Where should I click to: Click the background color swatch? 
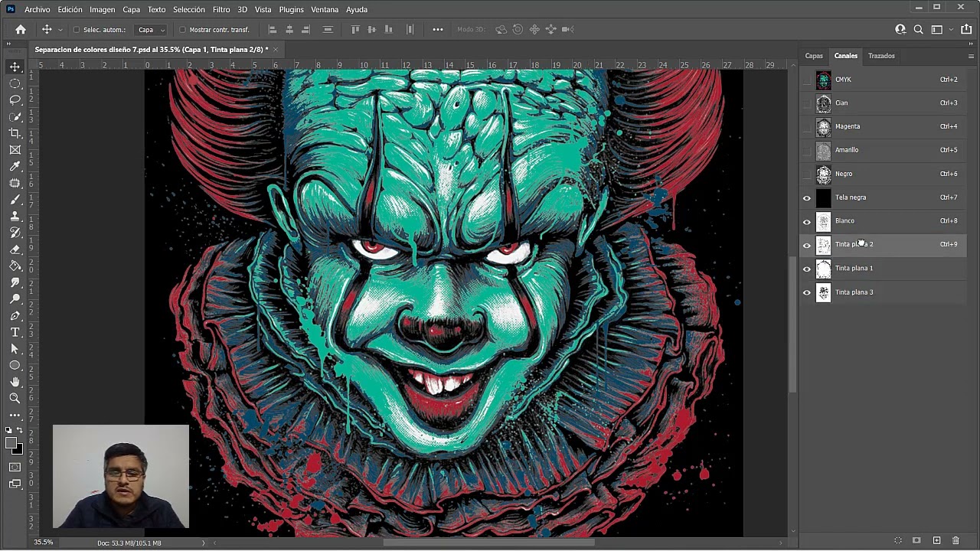tap(18, 449)
